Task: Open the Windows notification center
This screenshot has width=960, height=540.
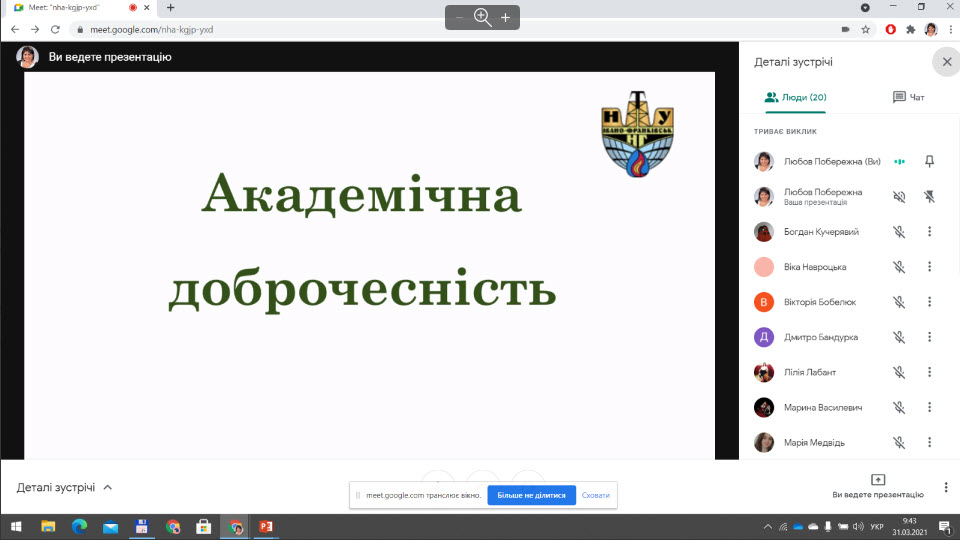Action: click(945, 527)
